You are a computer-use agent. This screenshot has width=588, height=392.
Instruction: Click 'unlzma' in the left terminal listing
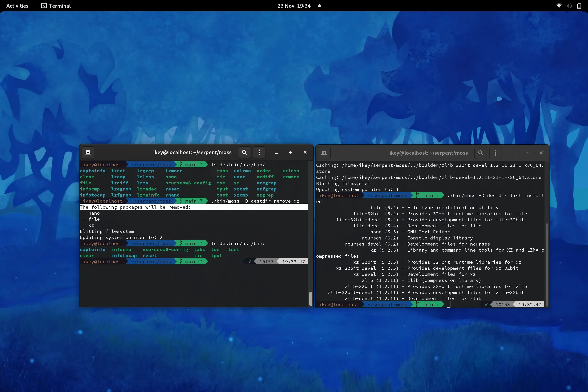tap(242, 171)
